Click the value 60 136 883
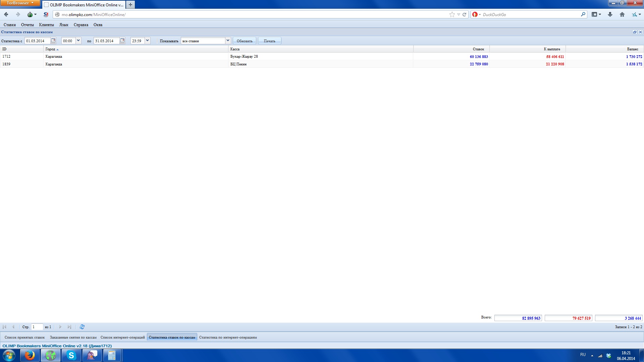Viewport: 644px width, 362px height. pyautogui.click(x=479, y=57)
